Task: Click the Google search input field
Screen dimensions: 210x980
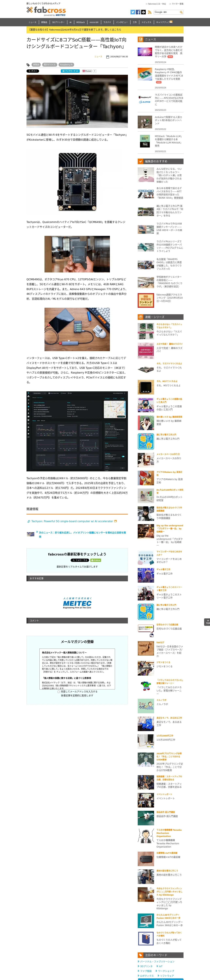Action: (x=166, y=12)
